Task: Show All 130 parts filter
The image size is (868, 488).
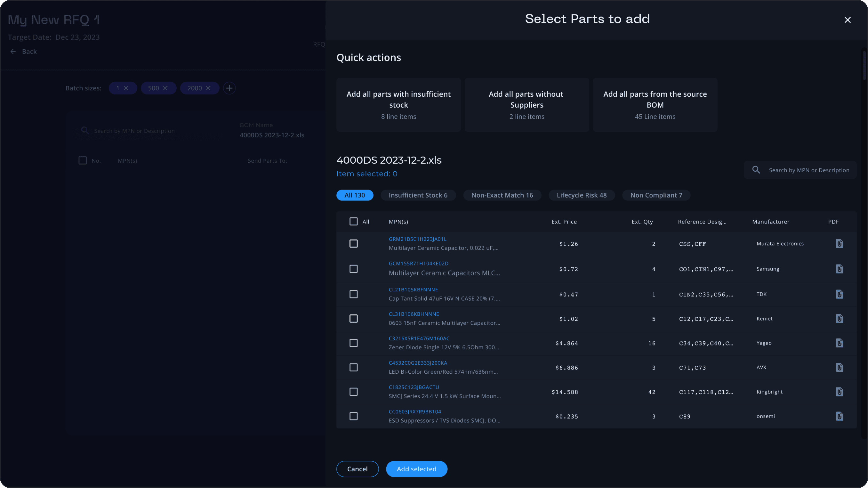Action: [355, 195]
